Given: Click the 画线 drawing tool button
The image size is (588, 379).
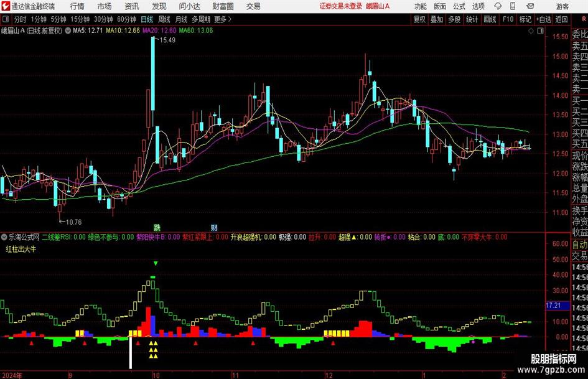Looking at the screenshot, I should pos(490,19).
